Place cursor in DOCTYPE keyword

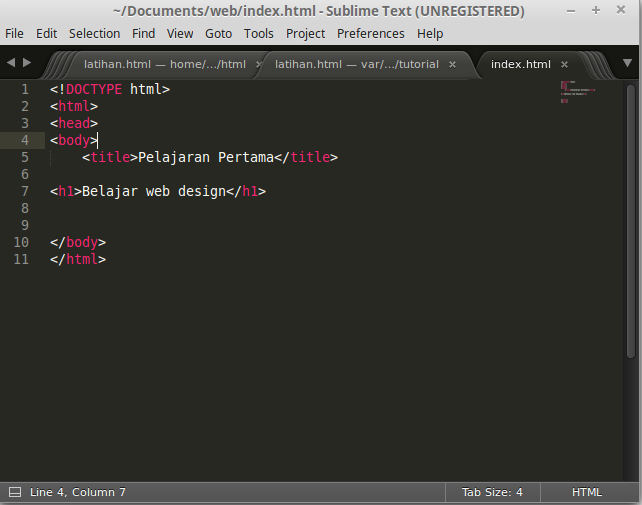pyautogui.click(x=94, y=89)
